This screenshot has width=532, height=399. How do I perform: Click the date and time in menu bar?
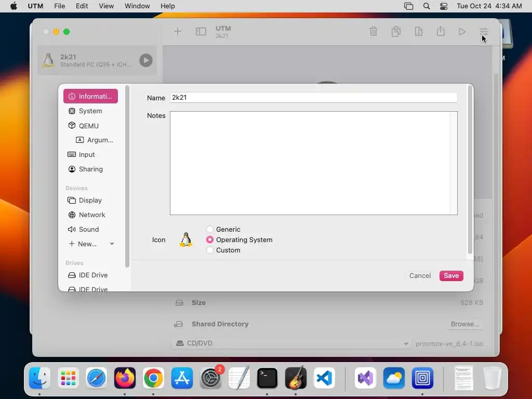[489, 6]
